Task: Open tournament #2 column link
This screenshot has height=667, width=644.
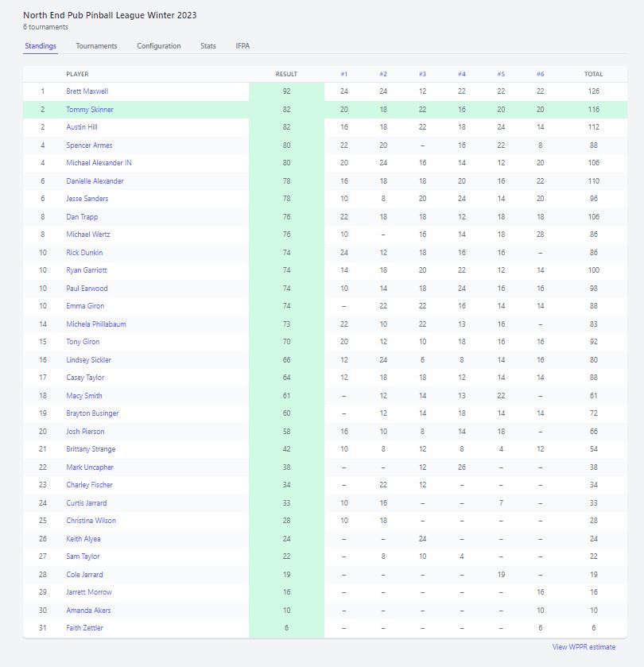Action: pyautogui.click(x=383, y=74)
